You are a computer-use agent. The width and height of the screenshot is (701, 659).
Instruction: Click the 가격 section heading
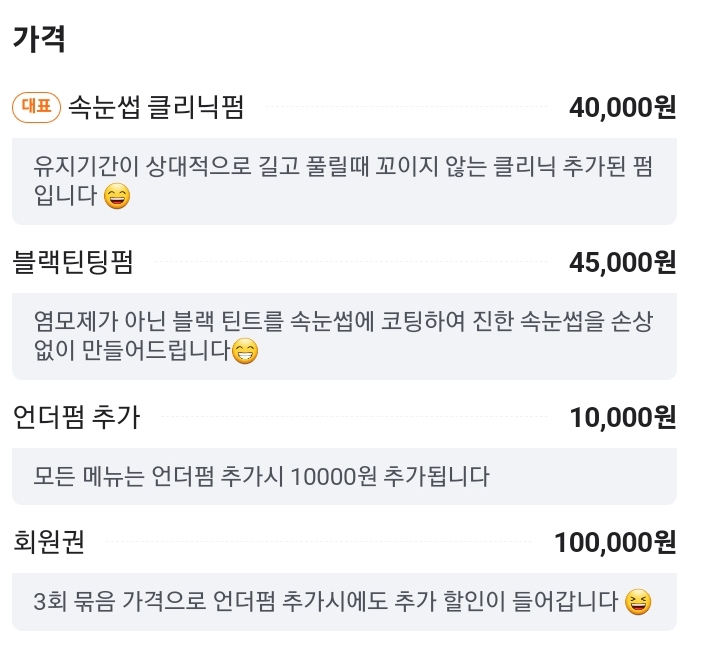[39, 38]
